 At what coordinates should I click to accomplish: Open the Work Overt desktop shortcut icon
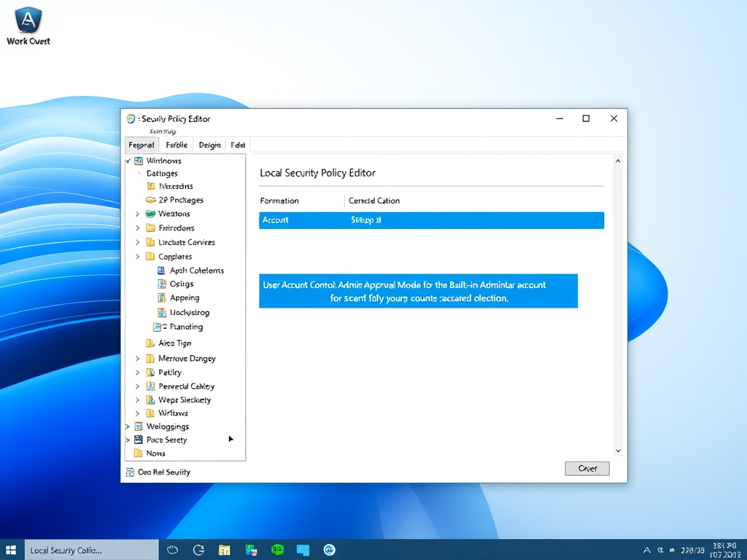pyautogui.click(x=28, y=20)
